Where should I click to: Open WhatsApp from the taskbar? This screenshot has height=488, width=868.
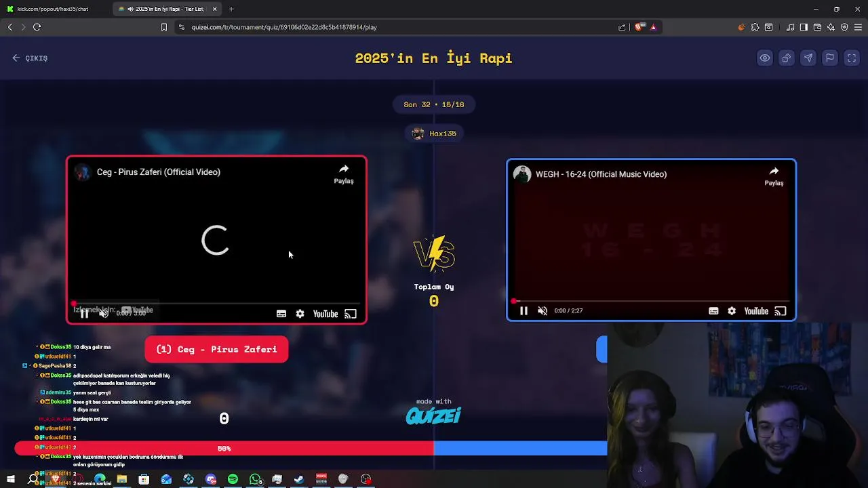255,479
